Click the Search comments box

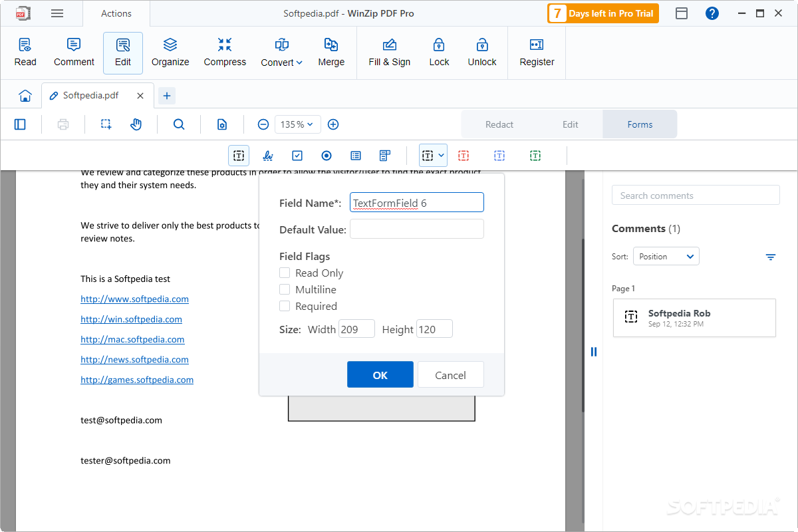click(x=696, y=195)
